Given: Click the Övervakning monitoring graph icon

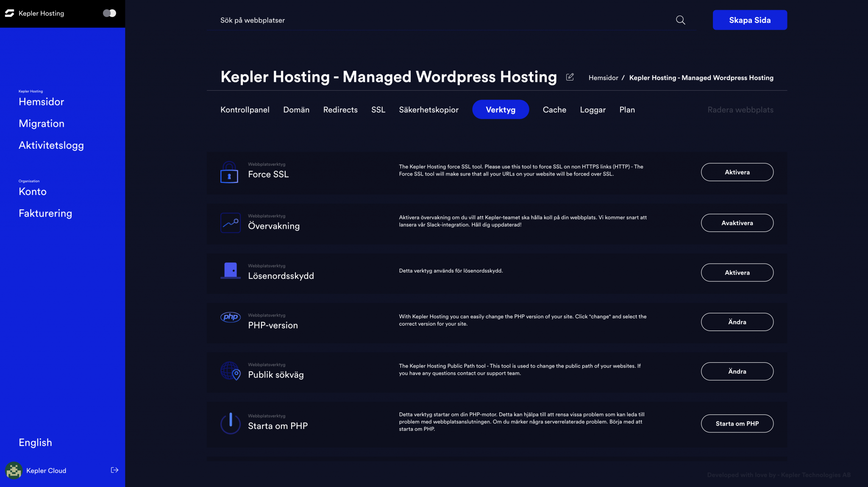Looking at the screenshot, I should pos(230,223).
